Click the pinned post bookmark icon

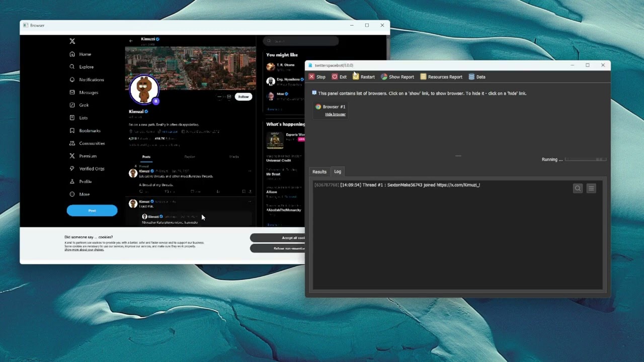(244, 192)
